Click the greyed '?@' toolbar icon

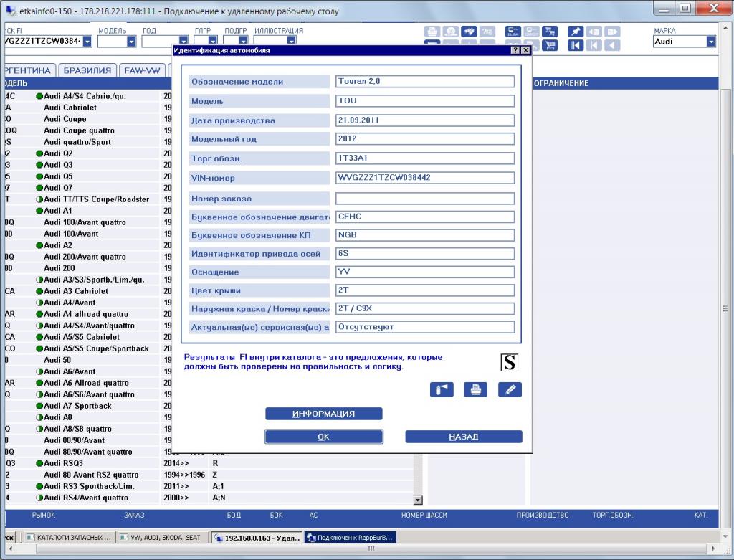click(x=487, y=32)
